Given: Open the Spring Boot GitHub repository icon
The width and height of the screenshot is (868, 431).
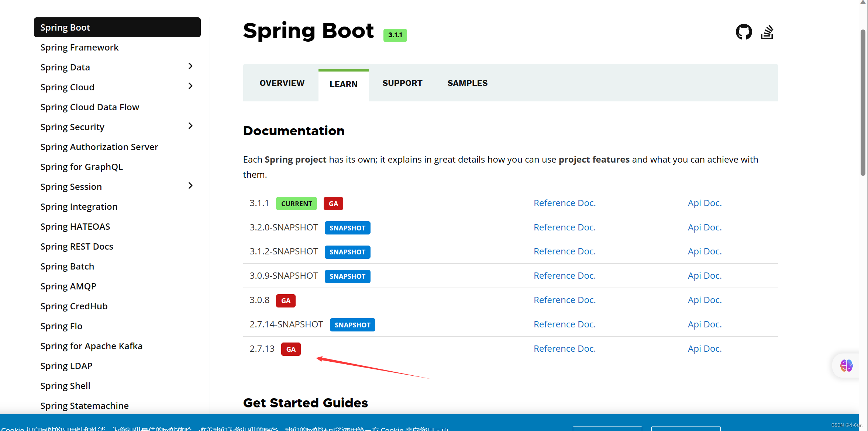Looking at the screenshot, I should [743, 32].
